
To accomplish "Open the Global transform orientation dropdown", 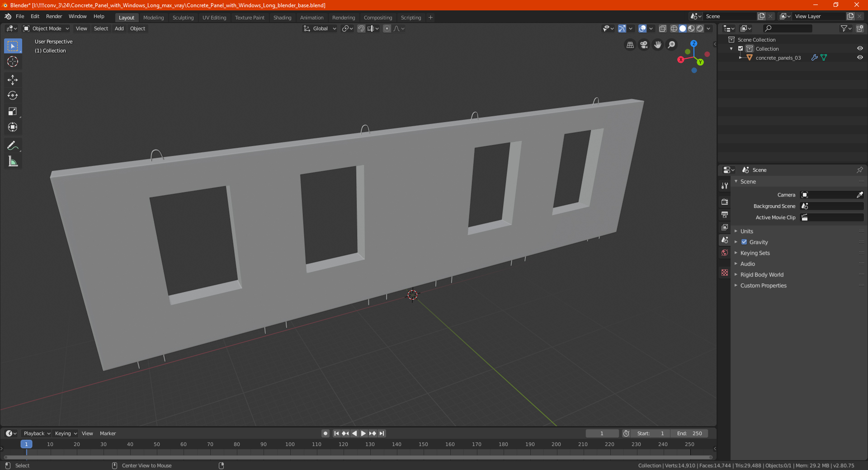I will (x=320, y=28).
